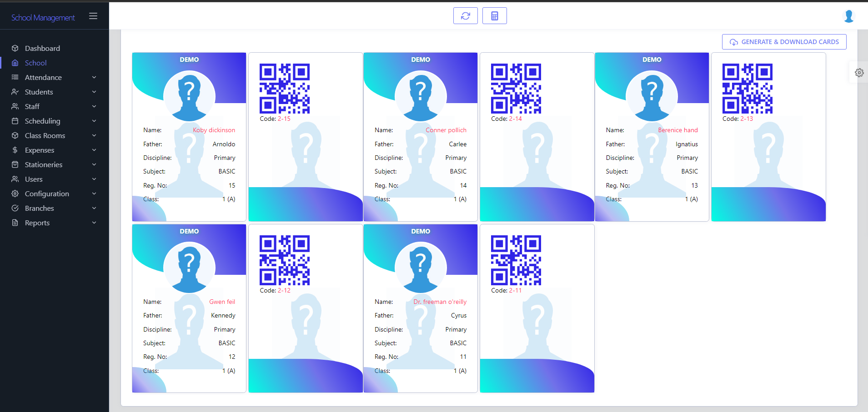
Task: Expand the Staff menu chevron
Action: [x=94, y=106]
